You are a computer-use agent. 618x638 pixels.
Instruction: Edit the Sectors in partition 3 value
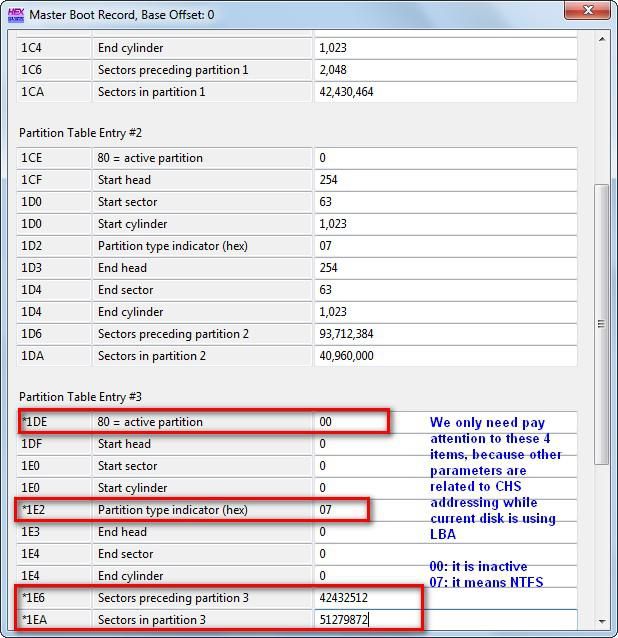(445, 620)
